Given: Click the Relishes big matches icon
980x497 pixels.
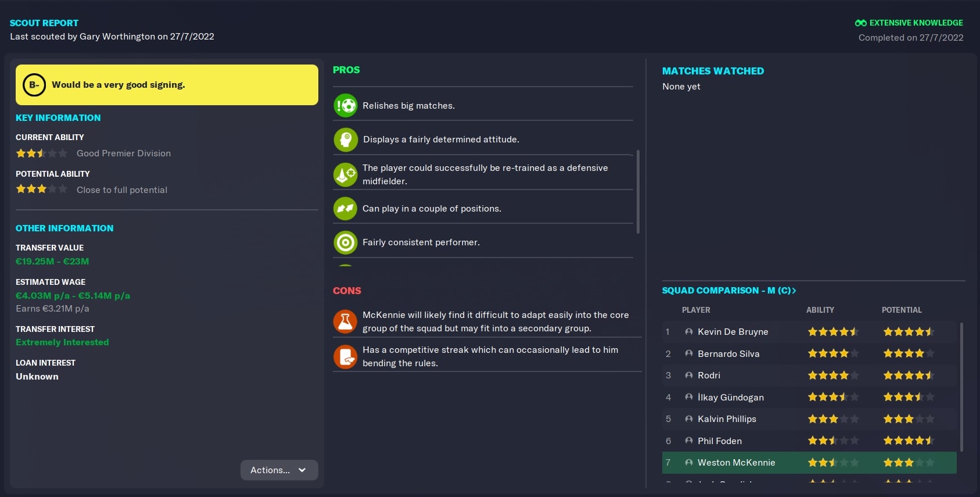Looking at the screenshot, I should click(346, 105).
